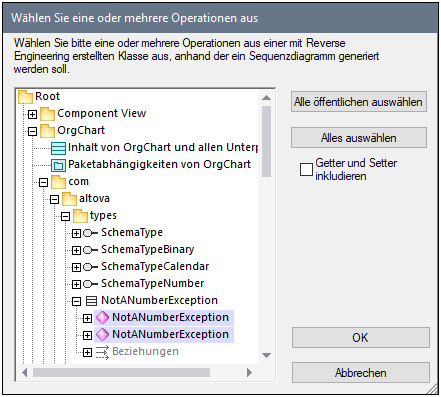
Task: Select the NotANumberException class icon
Action: 90,301
